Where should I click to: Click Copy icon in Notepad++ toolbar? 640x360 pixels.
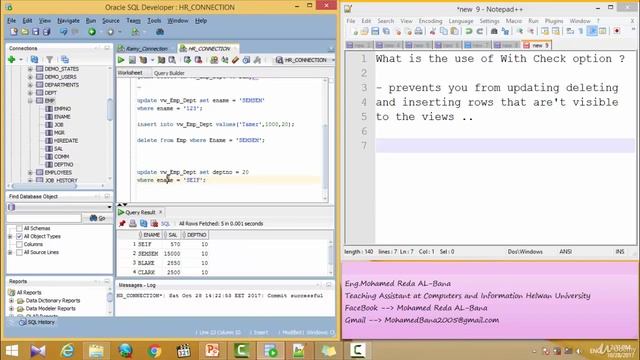[444, 31]
